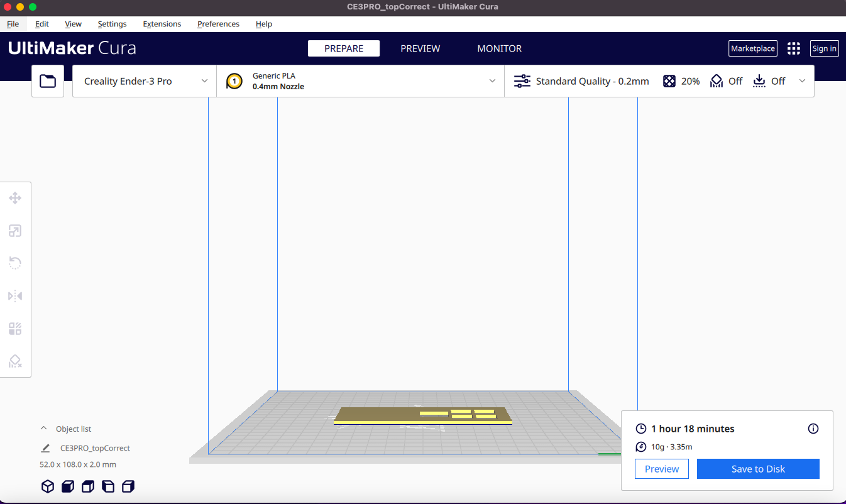
Task: Click the support Off icon
Action: 717,81
